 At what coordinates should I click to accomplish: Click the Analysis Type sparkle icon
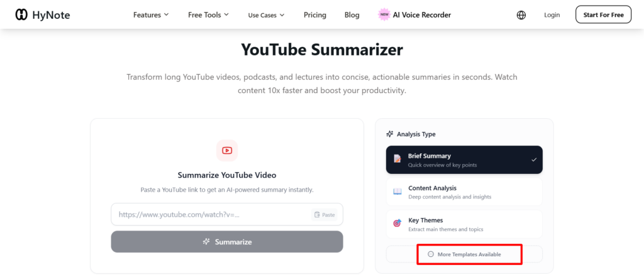[390, 134]
